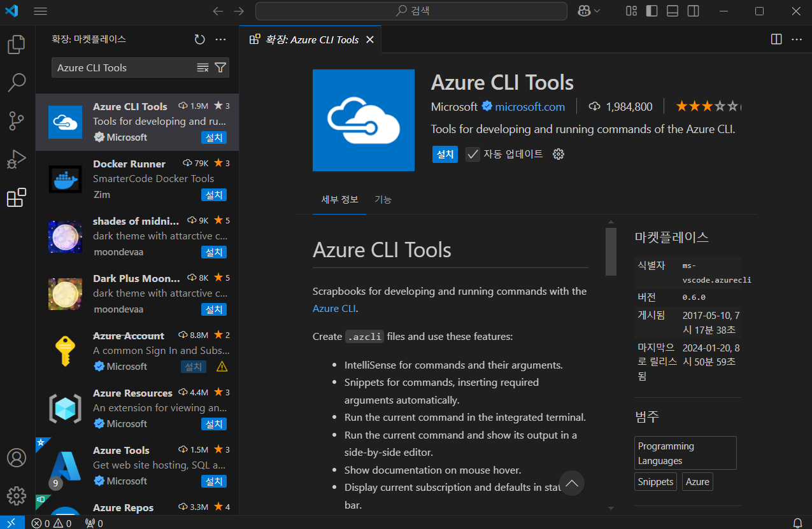Open Docker Runner extension entry
Screen dimensions: 812x529
click(137, 180)
